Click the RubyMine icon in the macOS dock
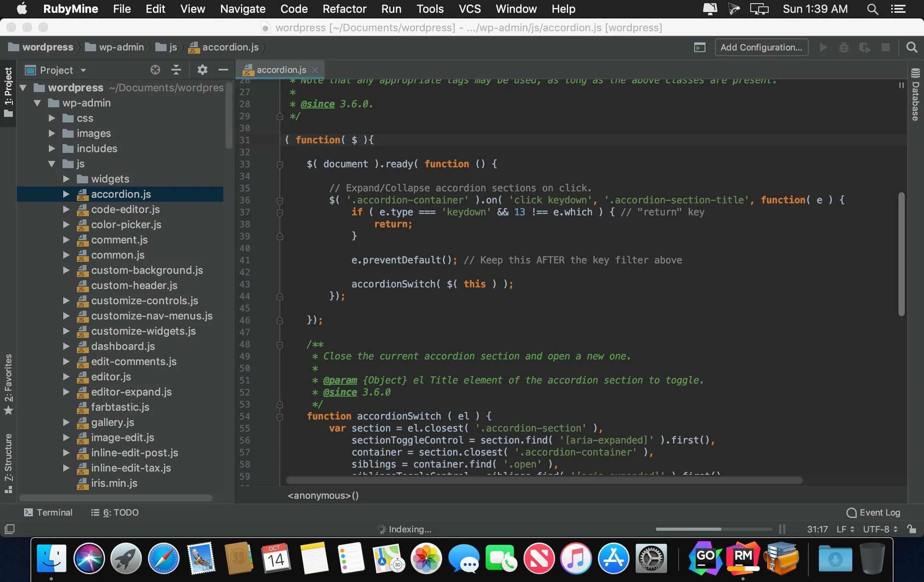The height and width of the screenshot is (582, 924). [x=742, y=557]
